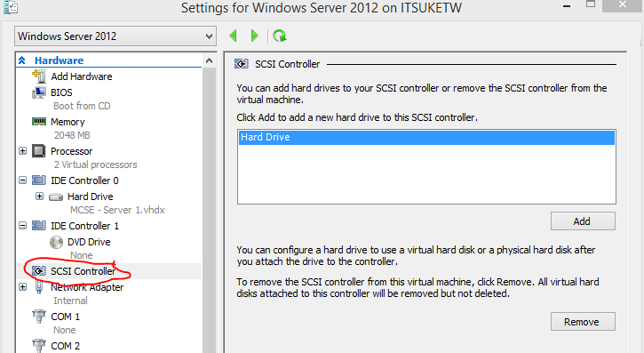Click the Hardware section heading
Screen dimensions: 644x353
pos(59,60)
